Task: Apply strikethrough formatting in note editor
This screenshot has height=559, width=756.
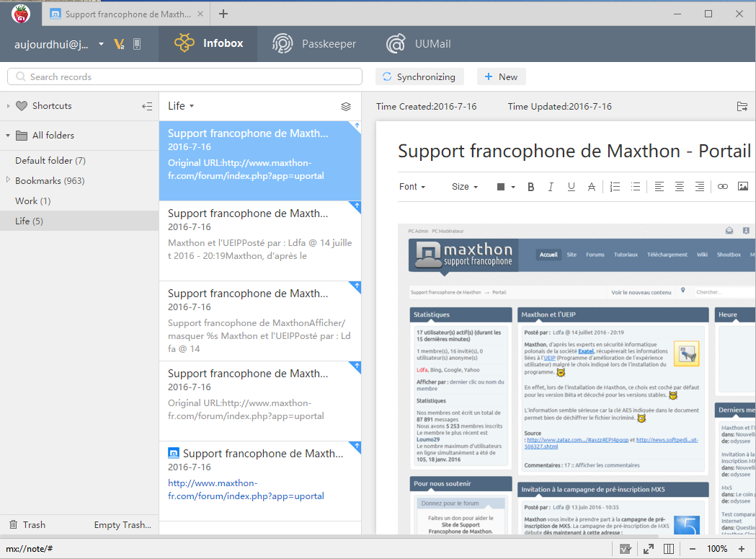Action: coord(592,187)
